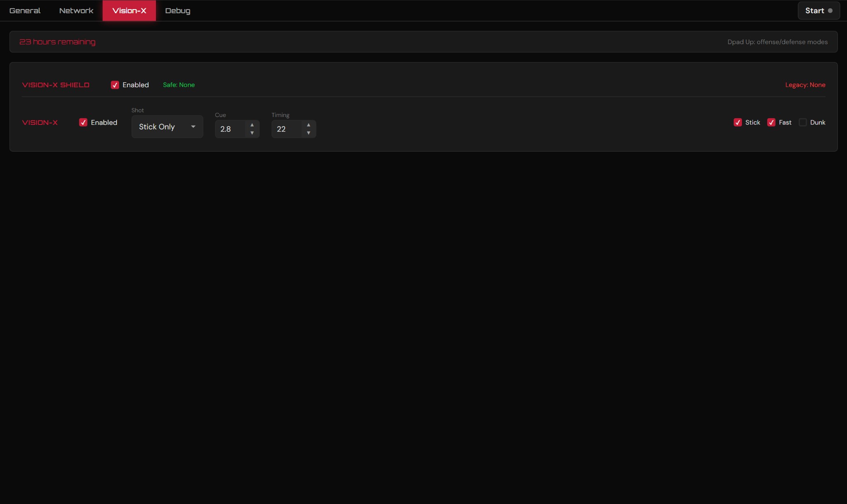The image size is (847, 504).
Task: Select the Vision-X tab
Action: 129,10
